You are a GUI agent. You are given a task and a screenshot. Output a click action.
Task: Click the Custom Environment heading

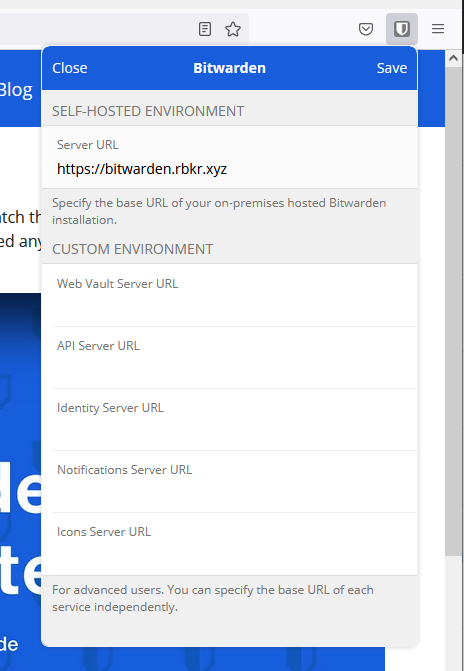[x=132, y=249]
